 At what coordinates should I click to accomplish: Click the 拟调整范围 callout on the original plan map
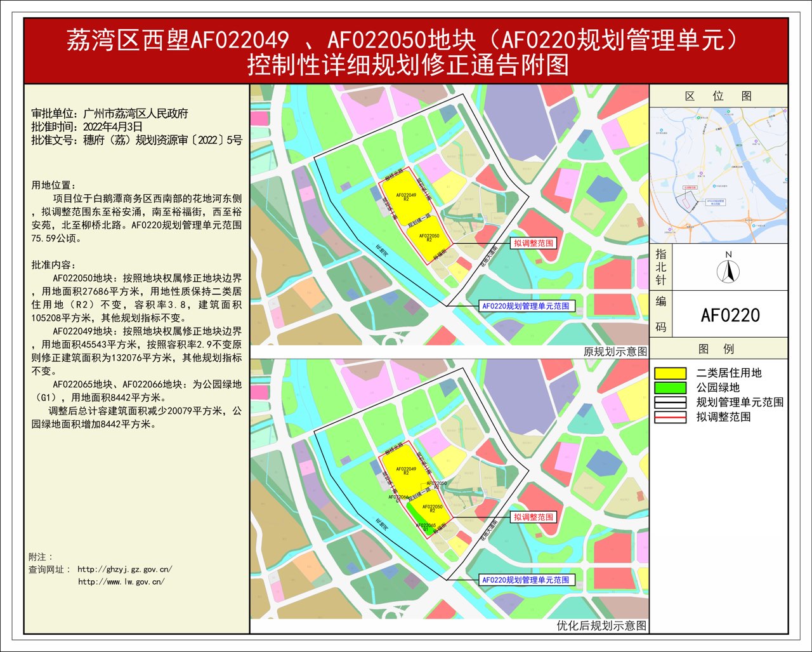[534, 243]
